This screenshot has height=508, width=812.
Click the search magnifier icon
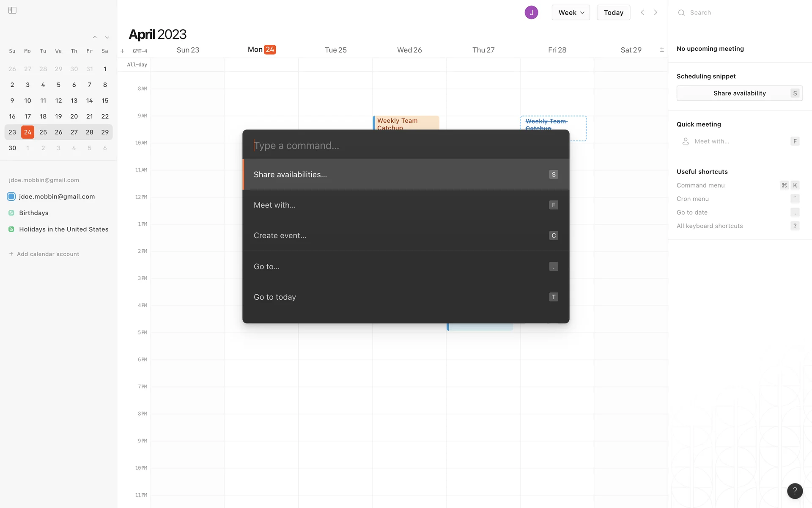point(681,13)
